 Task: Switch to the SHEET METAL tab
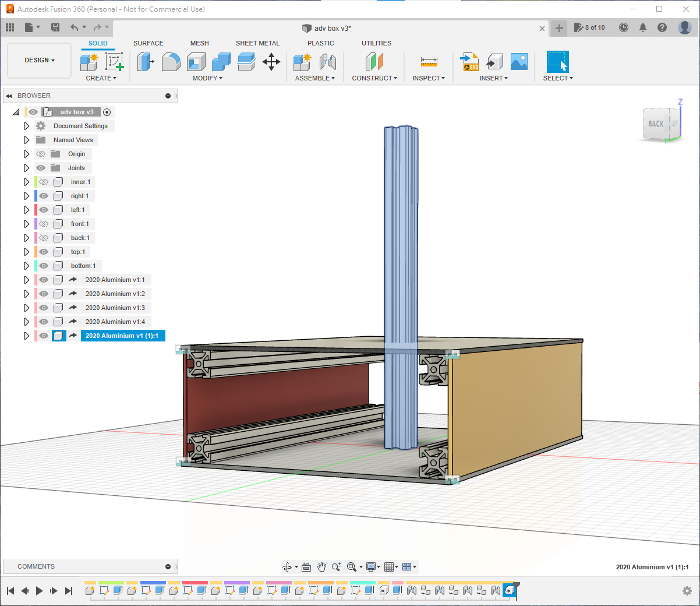pos(257,43)
